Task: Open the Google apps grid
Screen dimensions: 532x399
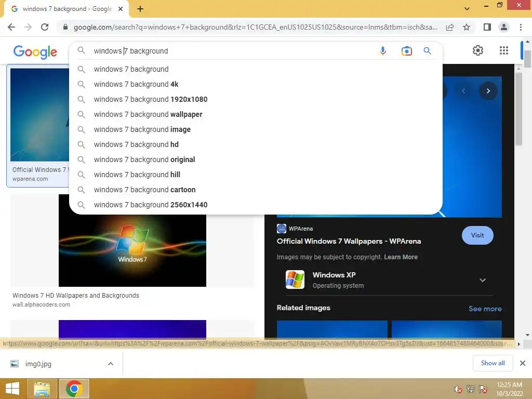Action: point(504,50)
